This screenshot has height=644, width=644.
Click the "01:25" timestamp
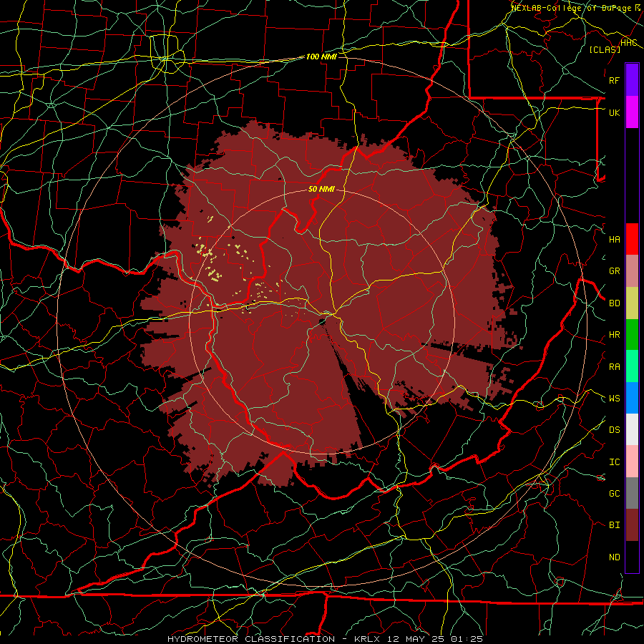[466, 639]
